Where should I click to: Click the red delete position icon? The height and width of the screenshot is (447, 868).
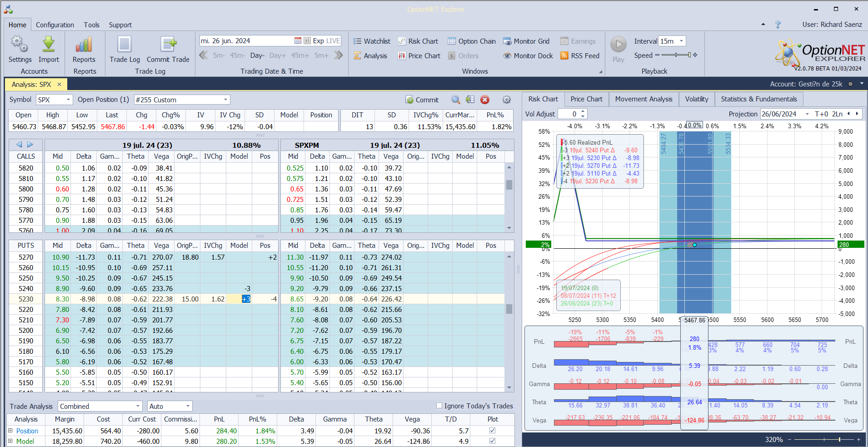click(485, 100)
